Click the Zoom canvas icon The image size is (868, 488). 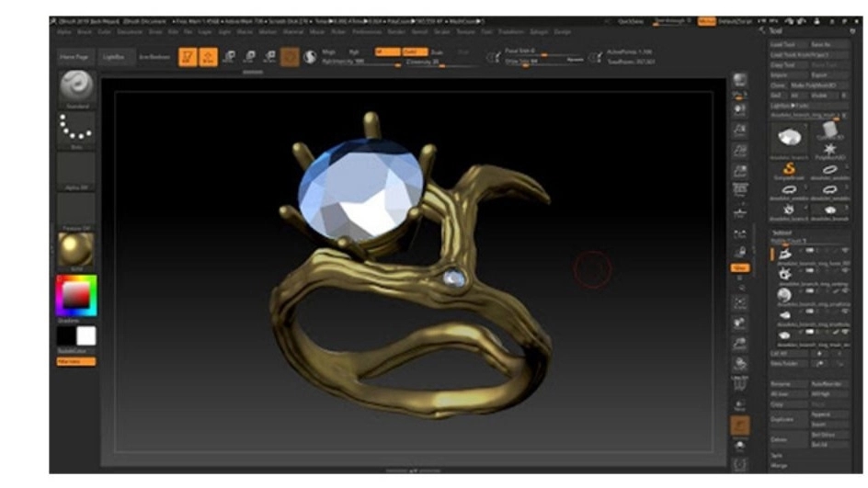click(739, 130)
